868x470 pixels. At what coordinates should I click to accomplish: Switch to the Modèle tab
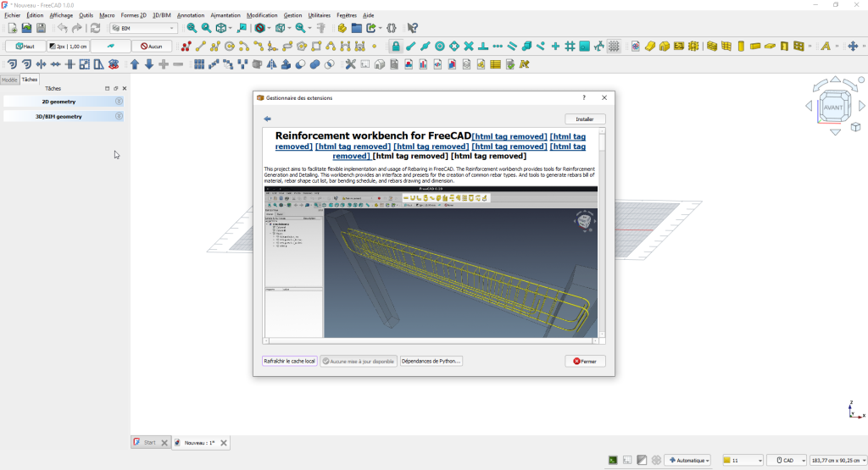9,80
